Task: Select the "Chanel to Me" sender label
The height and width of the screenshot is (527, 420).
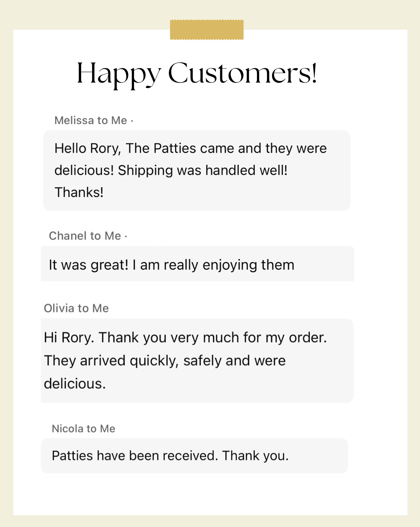Action: [85, 236]
